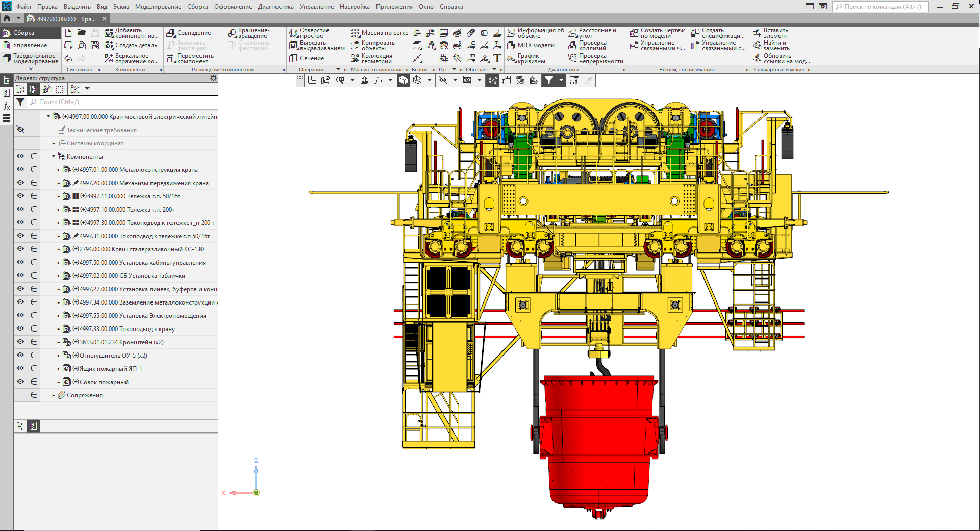
Task: Toggle visibility of Совок пожарный
Action: click(20, 382)
